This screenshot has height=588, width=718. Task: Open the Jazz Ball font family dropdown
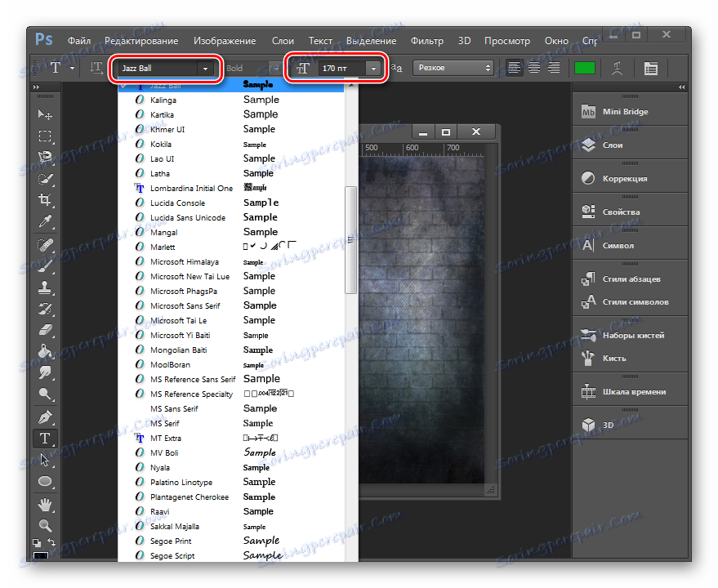point(205,69)
